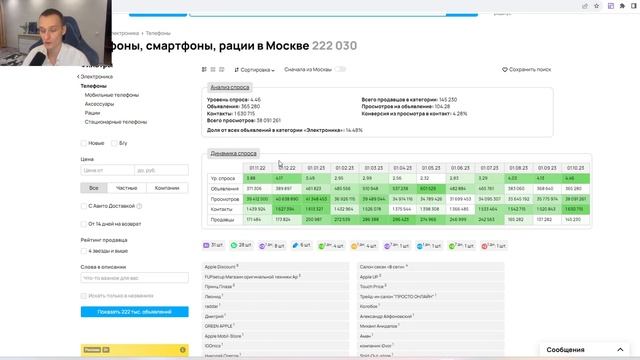The width and height of the screenshot is (640, 360).
Task: Click the Телефоны breadcrumb link
Action: 158,33
